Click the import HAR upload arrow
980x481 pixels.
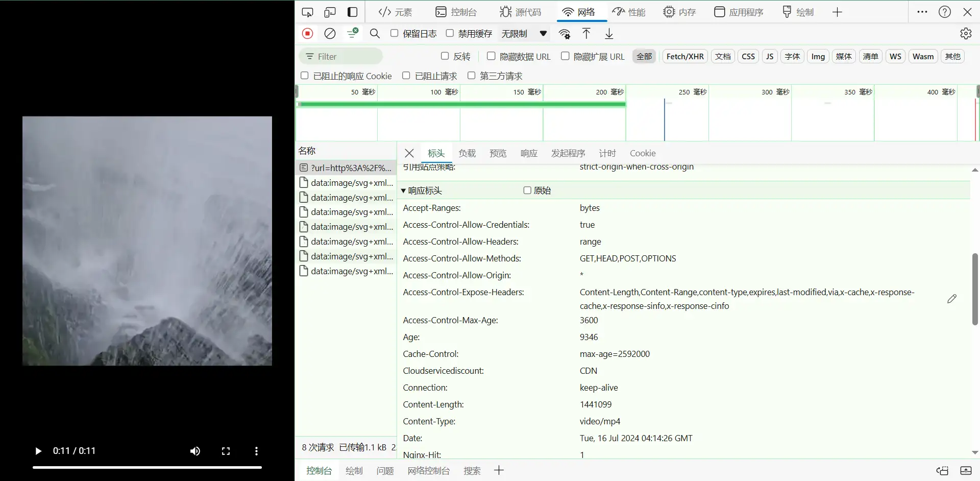(x=586, y=34)
